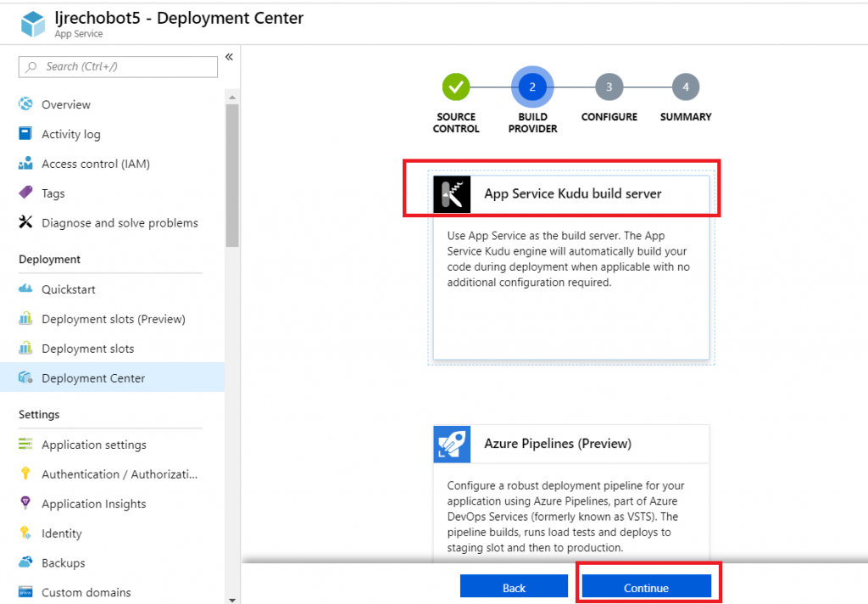Click the CONFIGURE step label

(609, 117)
